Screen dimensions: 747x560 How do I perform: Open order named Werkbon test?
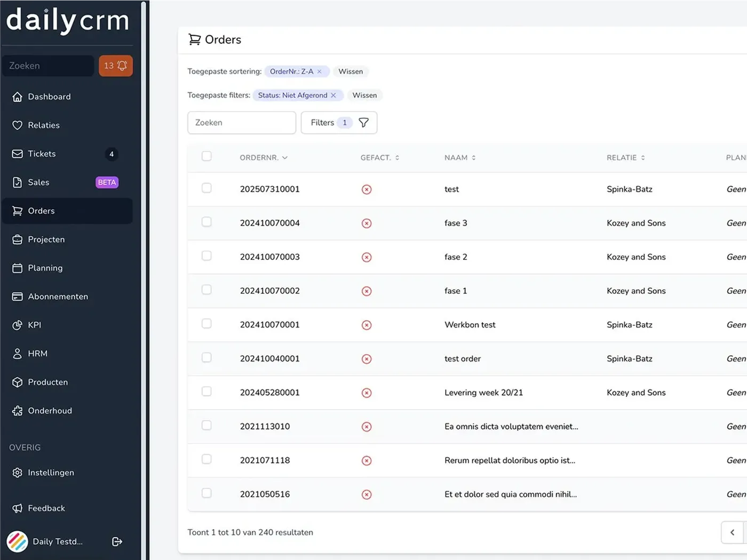470,325
